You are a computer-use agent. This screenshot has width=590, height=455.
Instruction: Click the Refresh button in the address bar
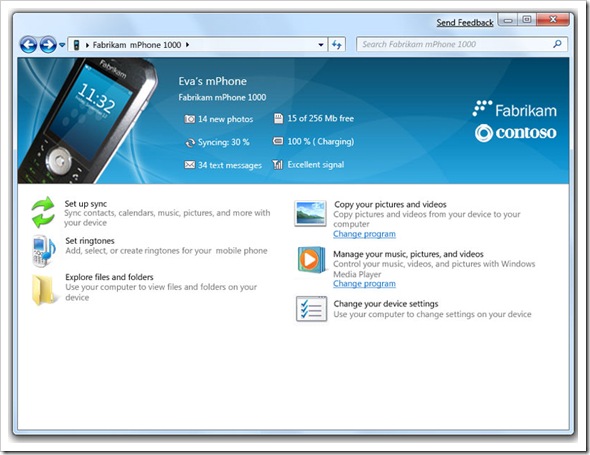[x=336, y=45]
